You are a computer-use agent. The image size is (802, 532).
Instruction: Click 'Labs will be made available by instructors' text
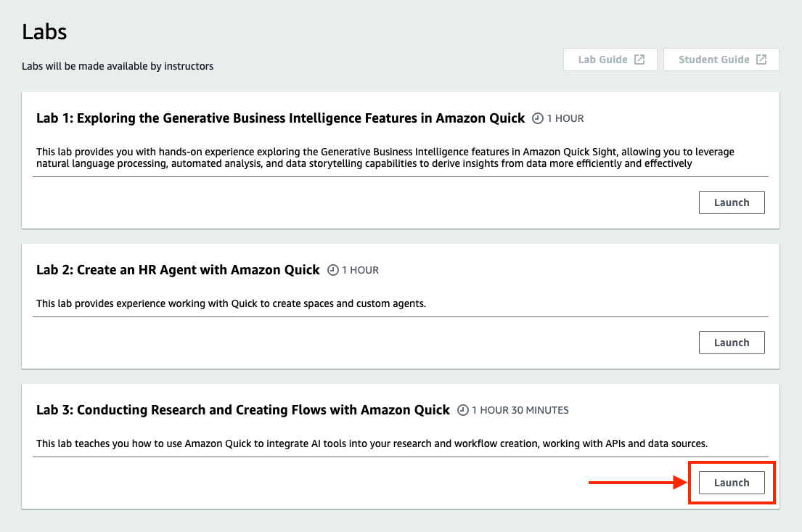[118, 66]
